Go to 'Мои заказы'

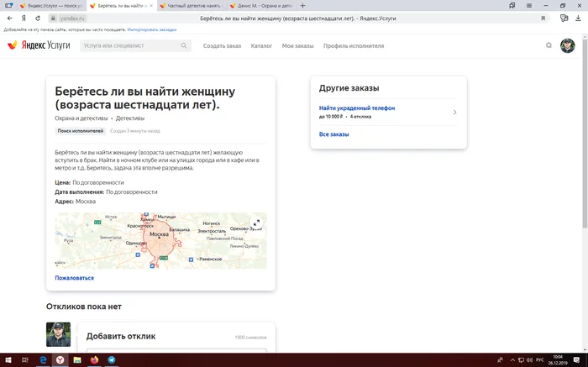pyautogui.click(x=297, y=45)
